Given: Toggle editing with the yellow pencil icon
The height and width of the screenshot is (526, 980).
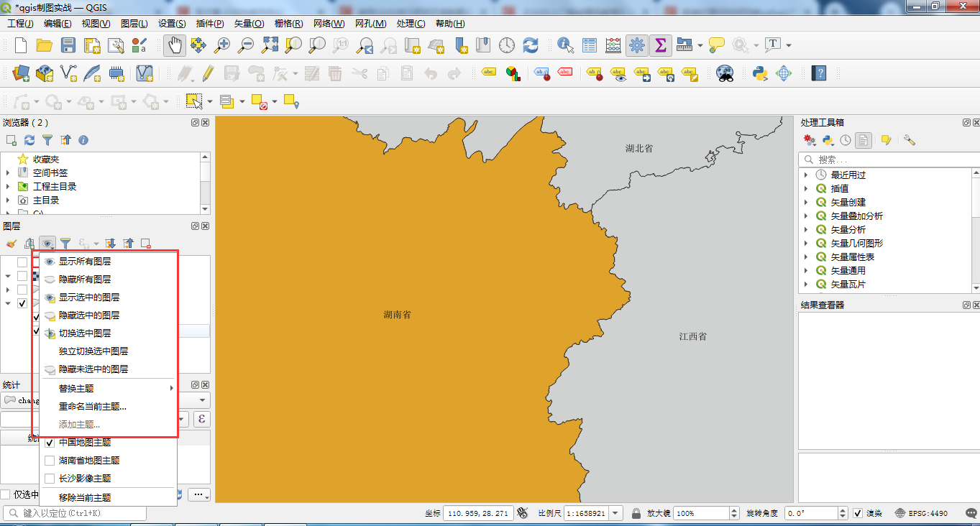Looking at the screenshot, I should click(208, 73).
